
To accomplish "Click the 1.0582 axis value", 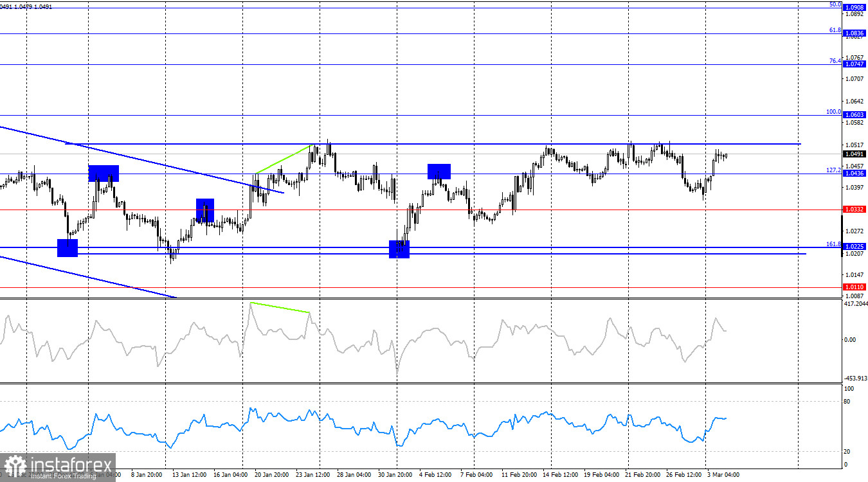I will [x=856, y=122].
